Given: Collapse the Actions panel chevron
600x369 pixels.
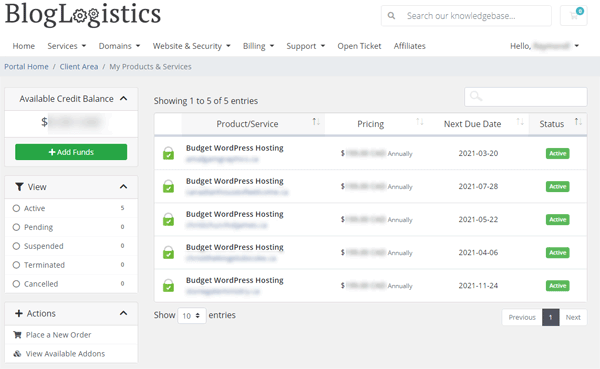Looking at the screenshot, I should coord(123,313).
